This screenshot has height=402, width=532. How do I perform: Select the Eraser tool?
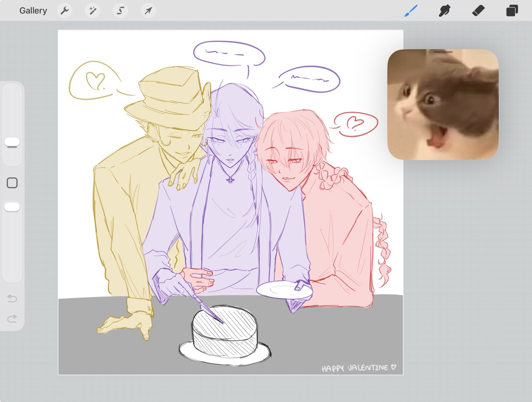[478, 11]
